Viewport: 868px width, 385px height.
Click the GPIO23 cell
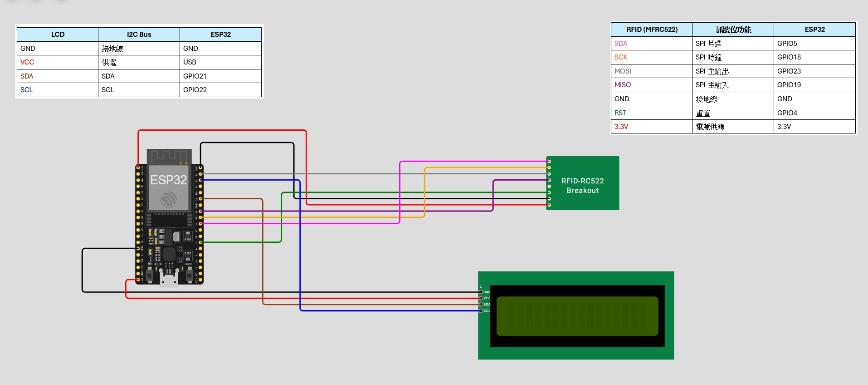click(x=814, y=71)
